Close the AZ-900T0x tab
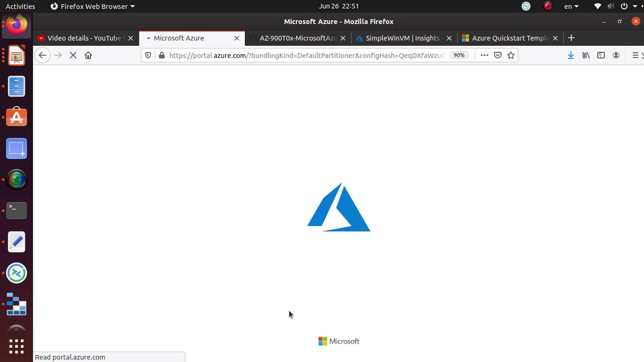This screenshot has width=644, height=362. pos(343,38)
